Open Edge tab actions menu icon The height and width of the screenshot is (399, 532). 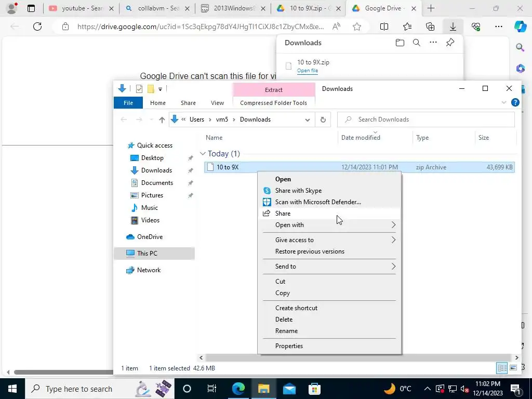[31, 8]
